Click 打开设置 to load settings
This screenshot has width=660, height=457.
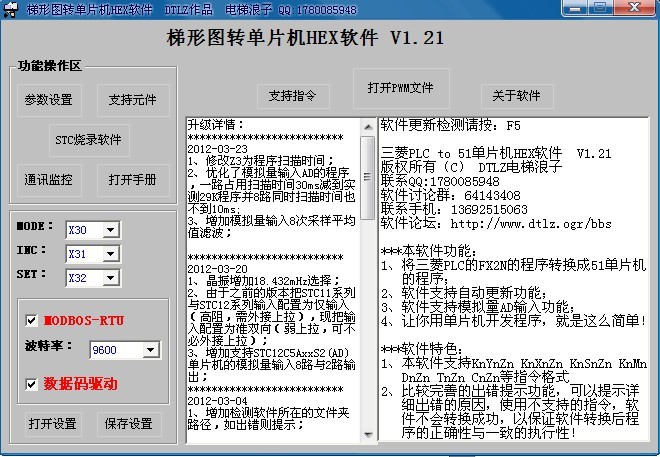pos(52,424)
